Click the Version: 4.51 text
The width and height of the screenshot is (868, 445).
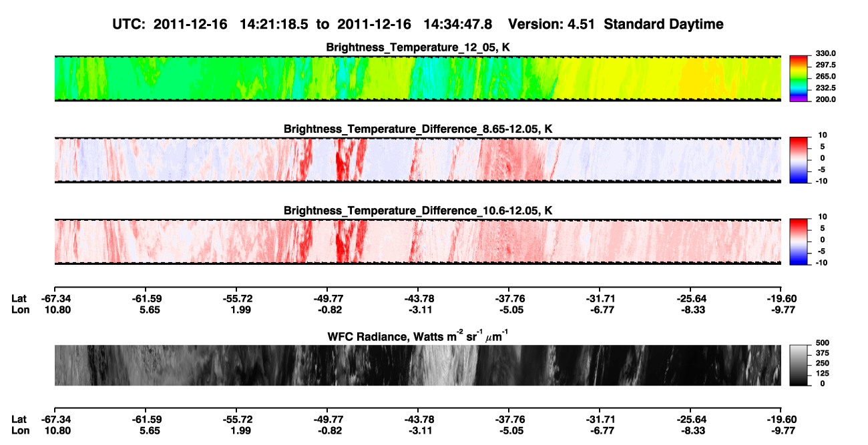tap(552, 24)
